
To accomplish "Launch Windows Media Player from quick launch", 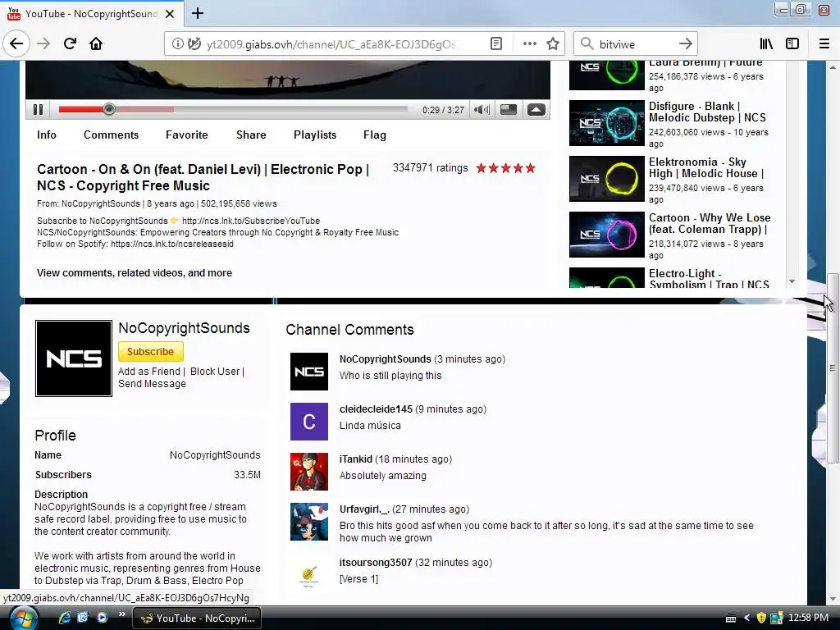I will [102, 618].
